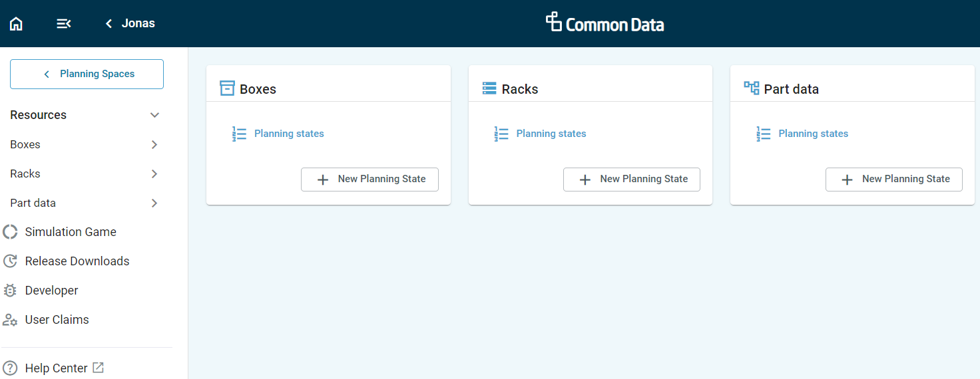Collapse the Resources section chevron

(154, 115)
